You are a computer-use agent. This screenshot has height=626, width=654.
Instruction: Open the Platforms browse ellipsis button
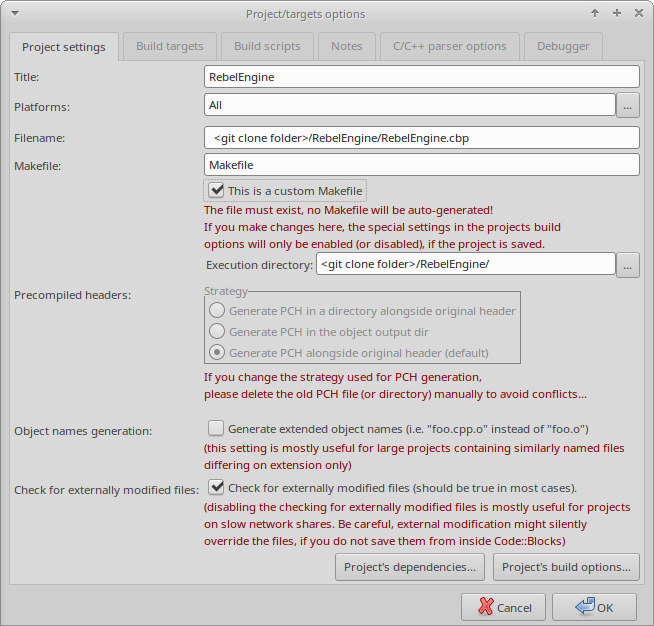coord(628,105)
